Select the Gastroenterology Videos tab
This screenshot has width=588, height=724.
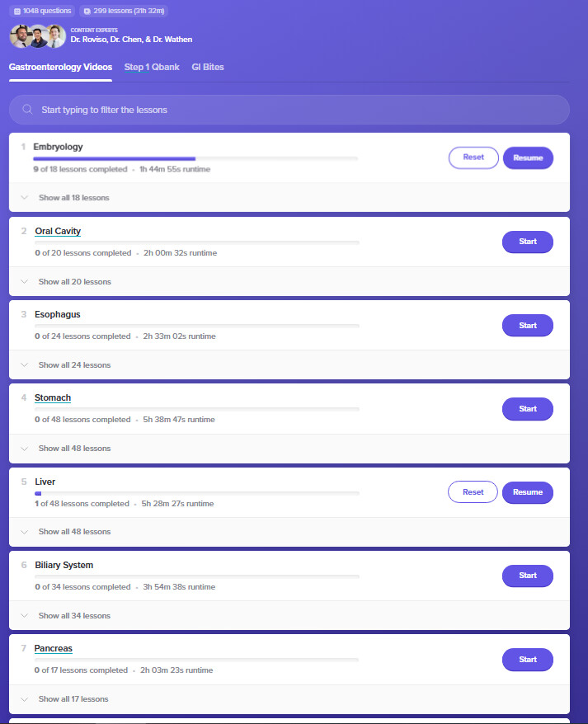click(61, 67)
